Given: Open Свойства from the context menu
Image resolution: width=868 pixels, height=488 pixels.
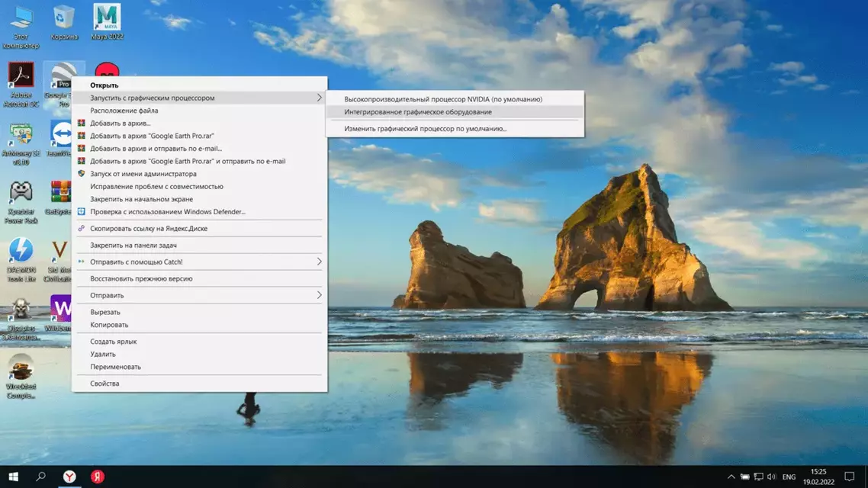Looking at the screenshot, I should pos(199,384).
